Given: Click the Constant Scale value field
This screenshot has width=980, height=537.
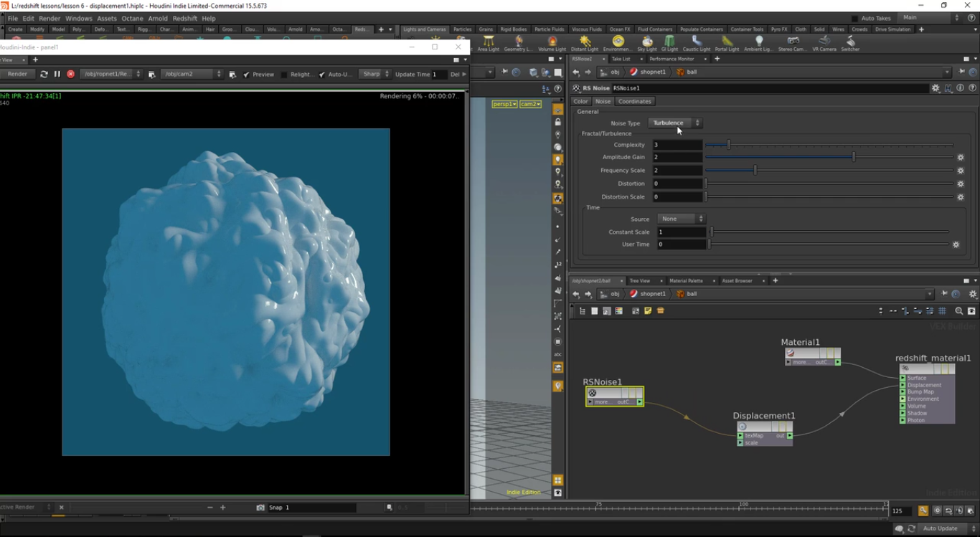Looking at the screenshot, I should [x=682, y=232].
